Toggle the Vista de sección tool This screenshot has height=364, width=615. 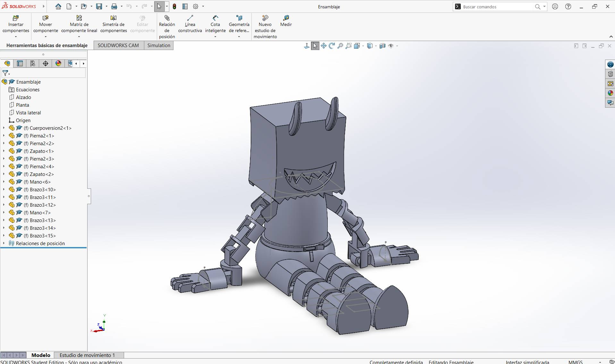point(383,45)
